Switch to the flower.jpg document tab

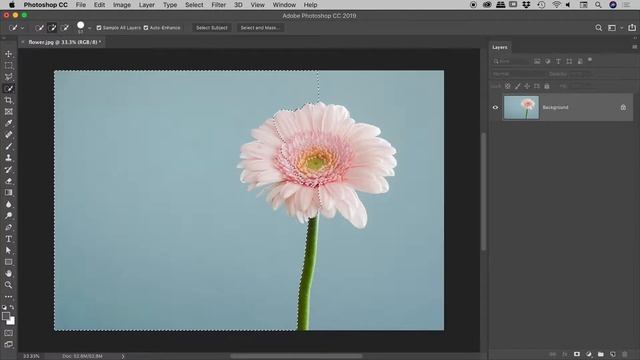(x=64, y=42)
